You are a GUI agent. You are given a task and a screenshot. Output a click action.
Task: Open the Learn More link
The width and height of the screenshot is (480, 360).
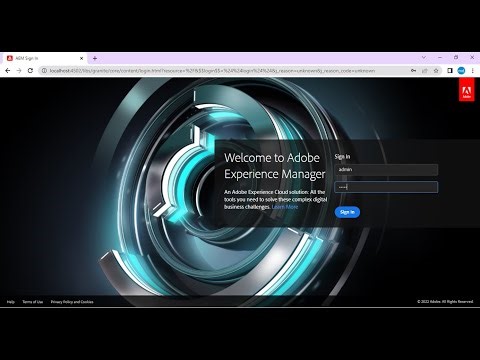click(285, 207)
